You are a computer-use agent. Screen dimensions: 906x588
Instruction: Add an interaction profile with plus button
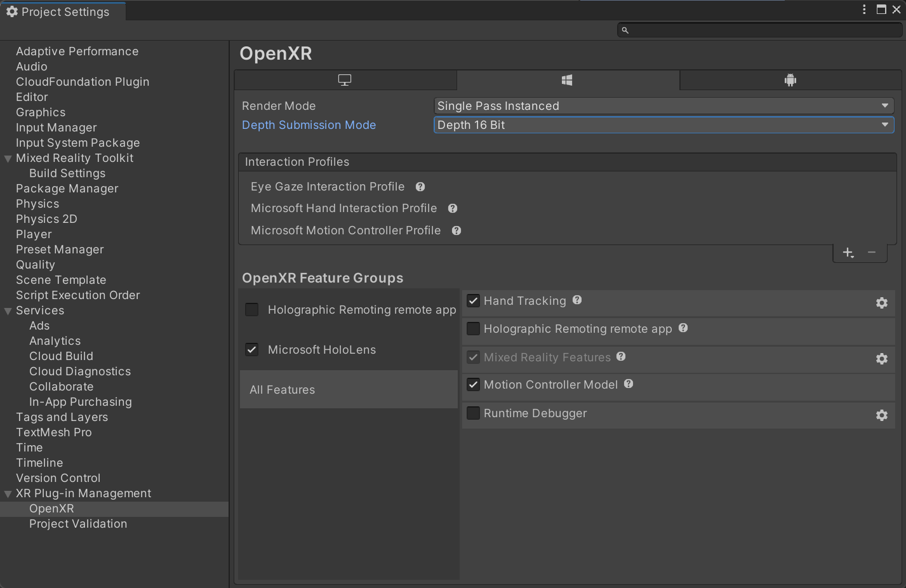click(x=848, y=253)
